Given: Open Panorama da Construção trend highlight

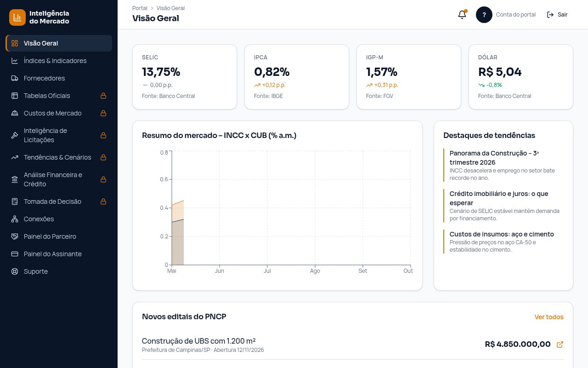Looking at the screenshot, I should click(x=503, y=165).
